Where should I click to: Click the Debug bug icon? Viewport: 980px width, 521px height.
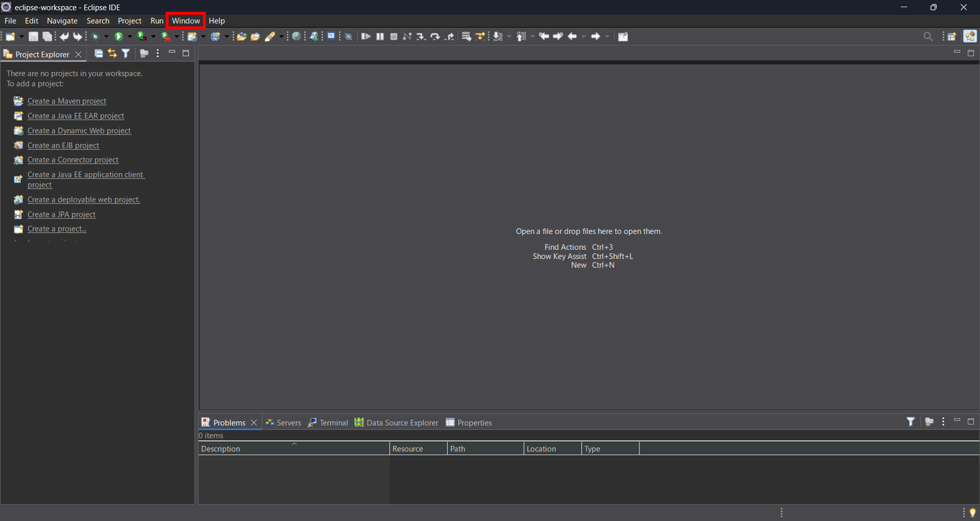[96, 36]
